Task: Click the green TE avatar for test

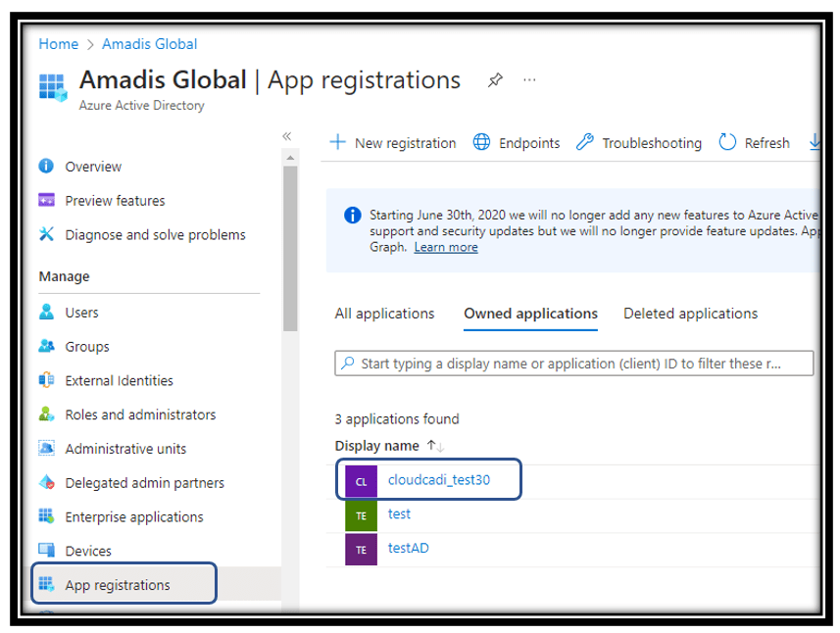Action: [x=361, y=515]
